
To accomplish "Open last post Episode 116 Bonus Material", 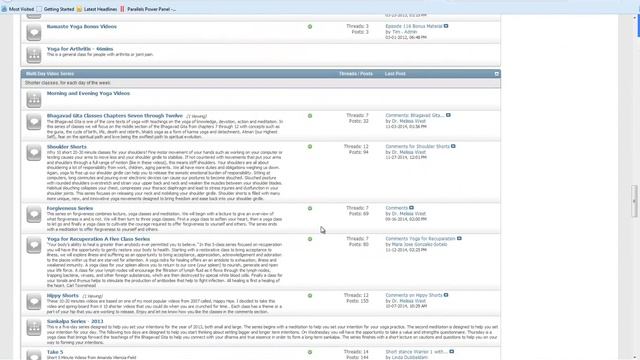I will click(x=414, y=26).
